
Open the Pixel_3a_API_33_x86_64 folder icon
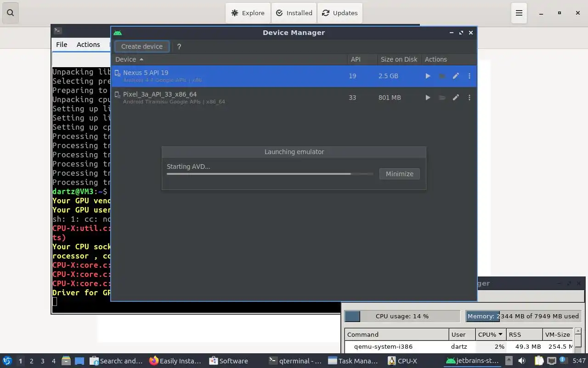click(x=442, y=98)
